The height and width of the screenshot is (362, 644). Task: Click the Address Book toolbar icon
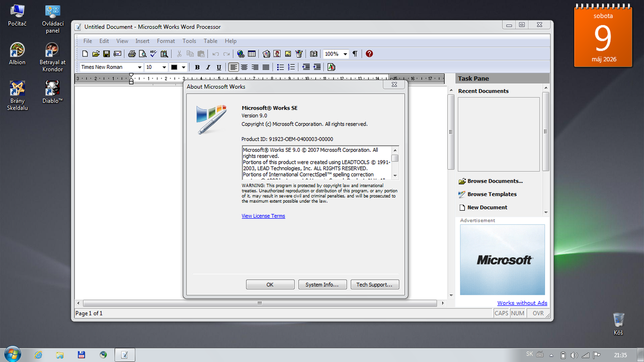313,54
